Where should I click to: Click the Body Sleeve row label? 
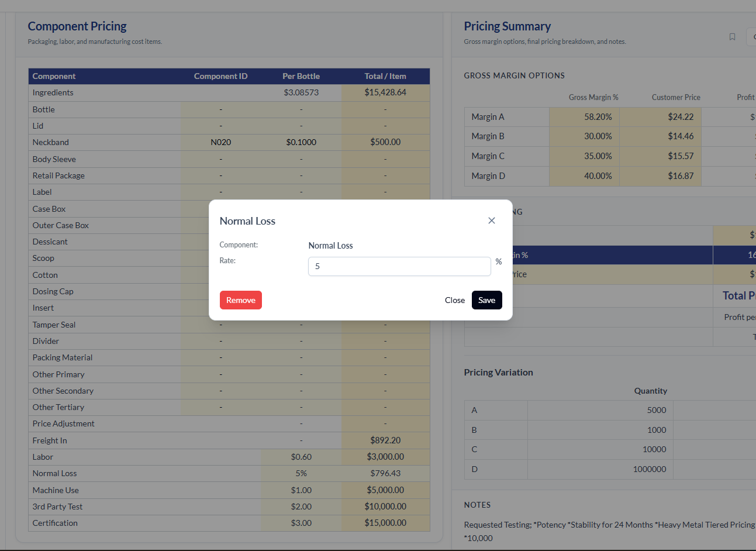[54, 159]
